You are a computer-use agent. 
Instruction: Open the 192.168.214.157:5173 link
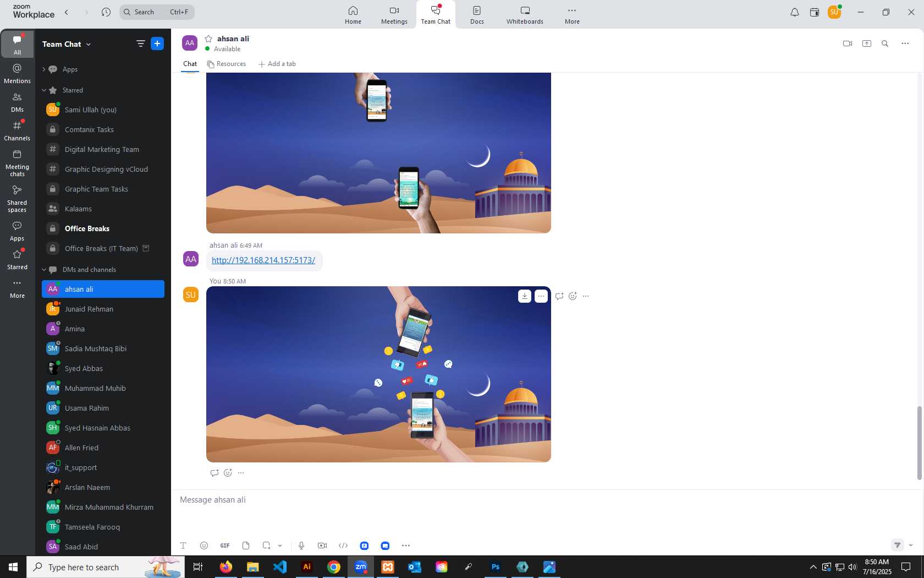[x=263, y=260]
